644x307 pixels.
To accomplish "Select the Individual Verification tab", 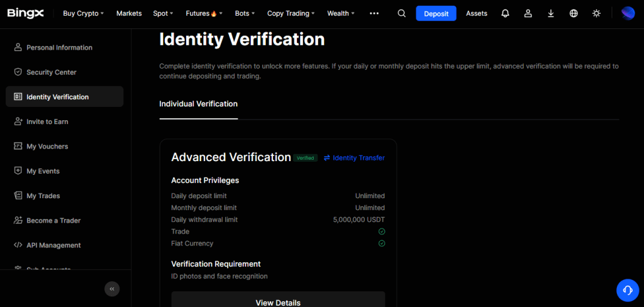I will (x=198, y=104).
